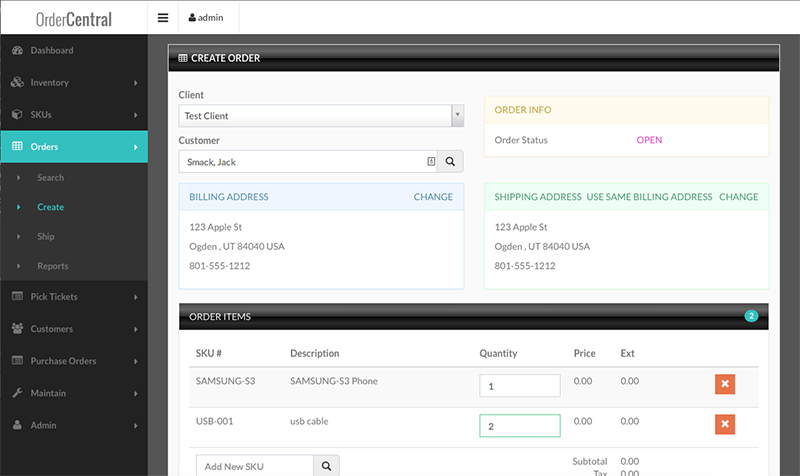Click billing phone 801-555-1212

[x=219, y=266]
